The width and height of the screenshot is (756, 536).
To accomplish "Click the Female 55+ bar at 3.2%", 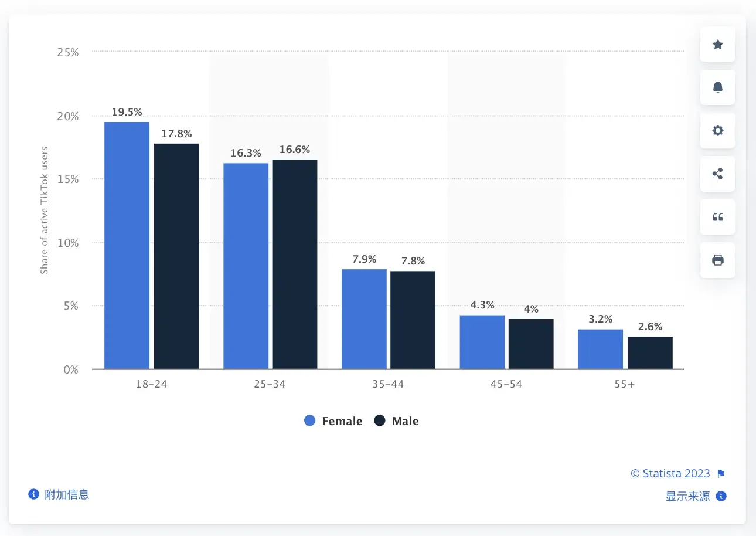I will tap(600, 350).
